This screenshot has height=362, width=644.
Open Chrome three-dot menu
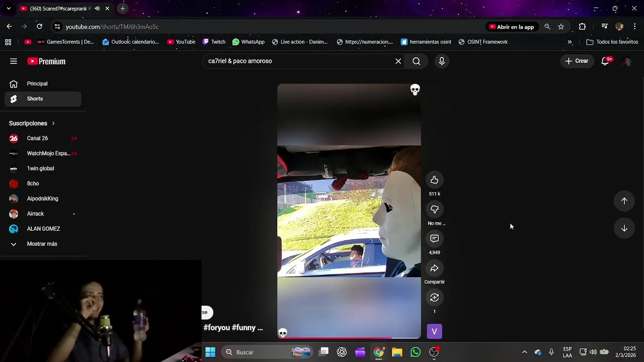(635, 27)
